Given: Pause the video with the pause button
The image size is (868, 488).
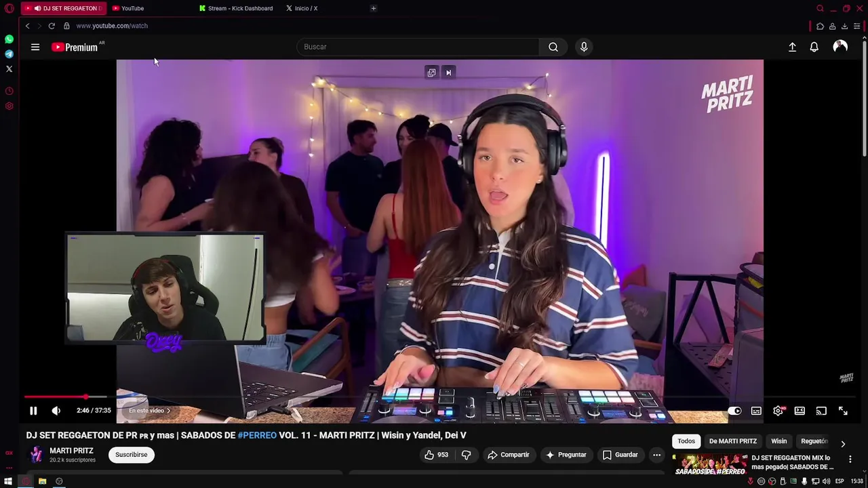Looking at the screenshot, I should click(33, 411).
